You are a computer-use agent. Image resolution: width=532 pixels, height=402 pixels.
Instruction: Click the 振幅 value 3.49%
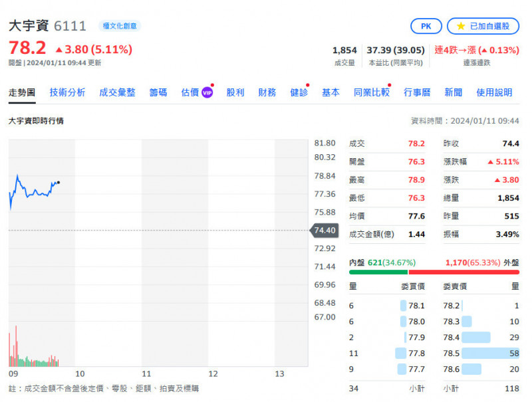[x=507, y=234]
